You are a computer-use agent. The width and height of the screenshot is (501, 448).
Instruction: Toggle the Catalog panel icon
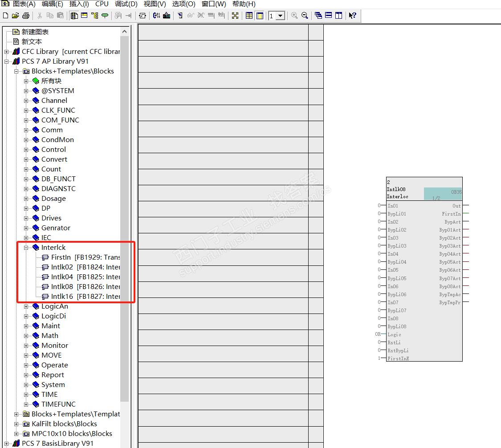[x=74, y=15]
